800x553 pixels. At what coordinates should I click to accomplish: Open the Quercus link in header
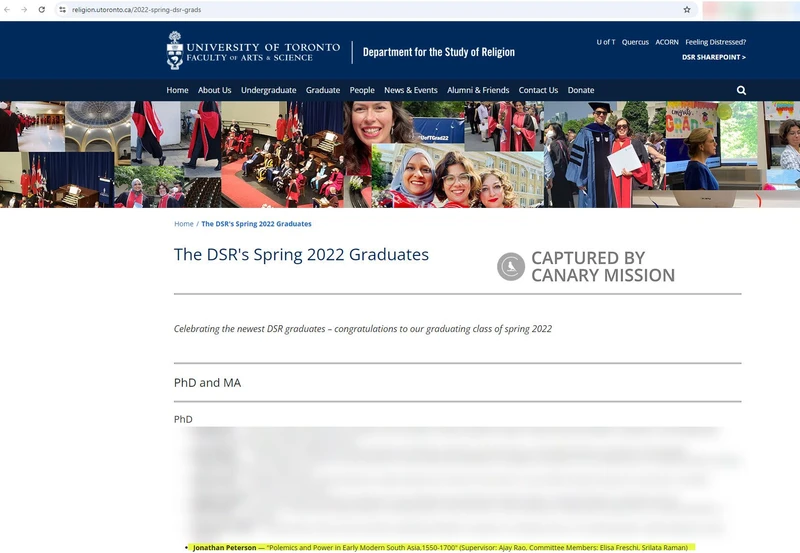(635, 42)
